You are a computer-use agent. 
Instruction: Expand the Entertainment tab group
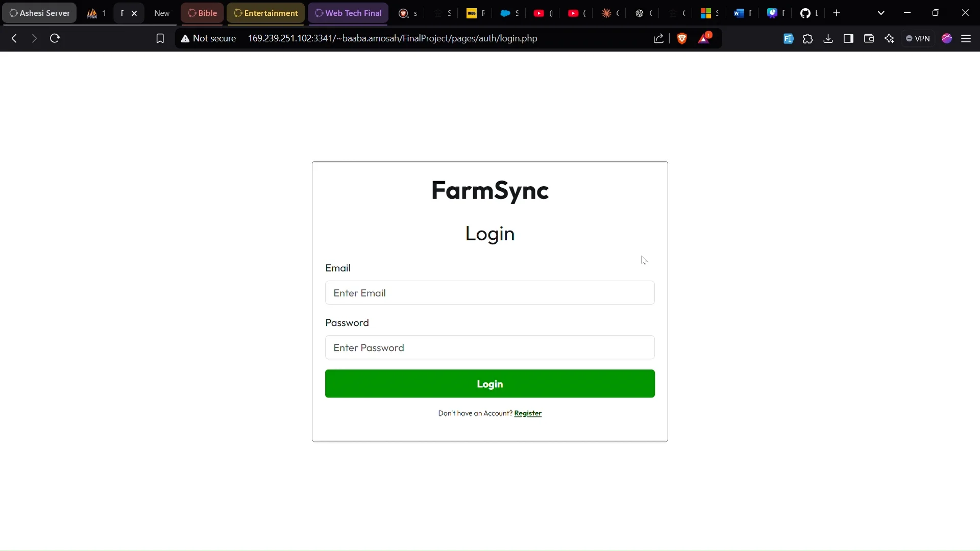point(266,13)
